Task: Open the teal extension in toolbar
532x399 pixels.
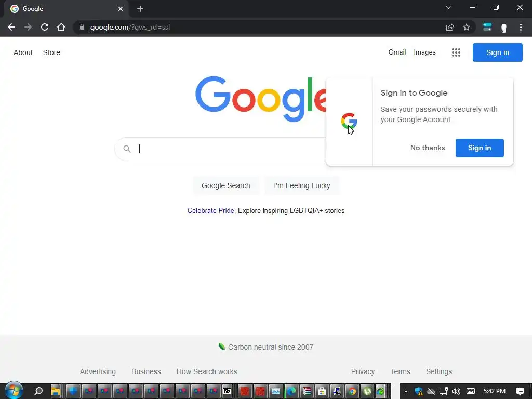Action: click(487, 27)
